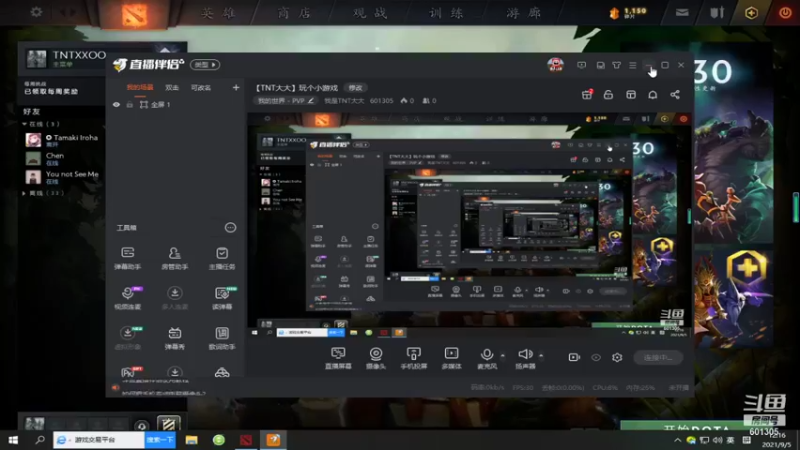This screenshot has height=450, width=800.
Task: Open the 视频连麦 video link tool
Action: (x=128, y=298)
